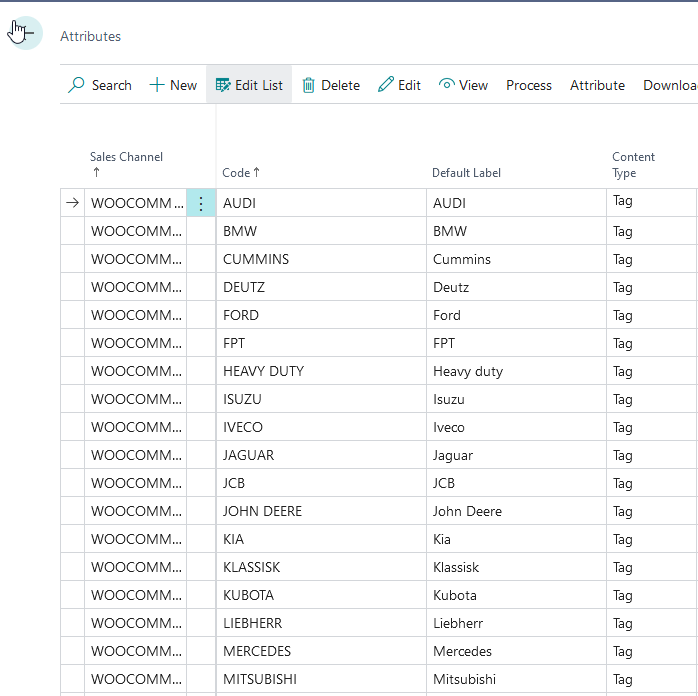Screen dimensions: 698x696
Task: Click the Edit pencil icon
Action: (x=386, y=85)
